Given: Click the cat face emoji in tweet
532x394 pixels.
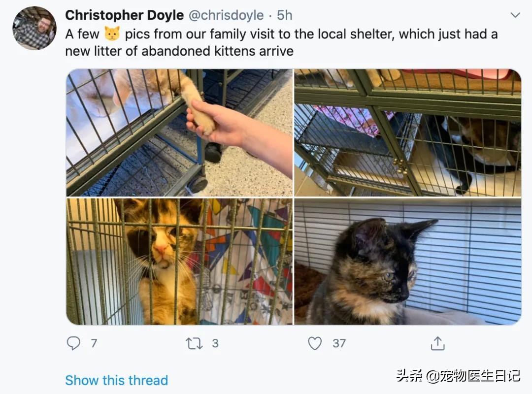Looking at the screenshot, I should [x=112, y=33].
